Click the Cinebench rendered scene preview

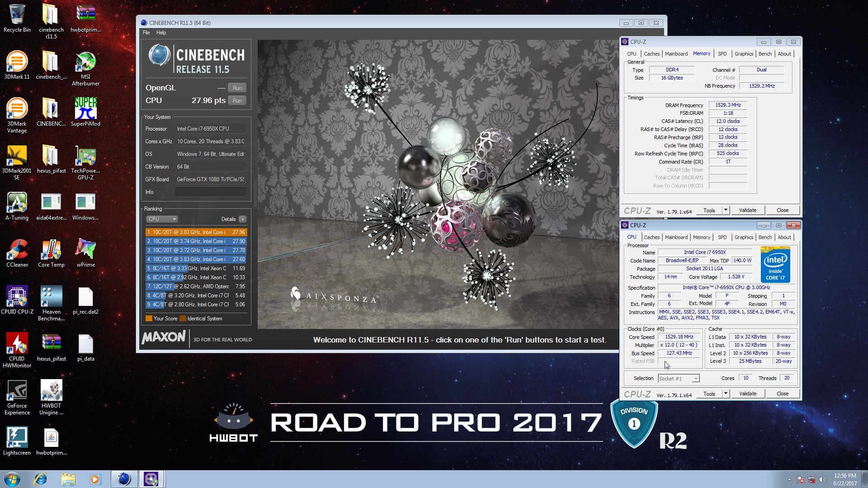coord(438,184)
